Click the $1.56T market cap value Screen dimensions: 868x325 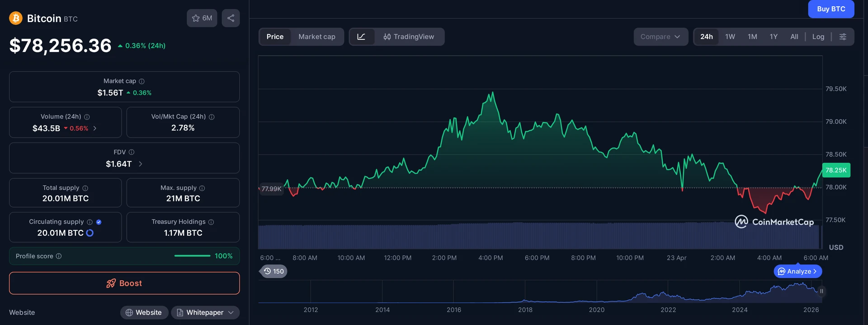pos(110,93)
